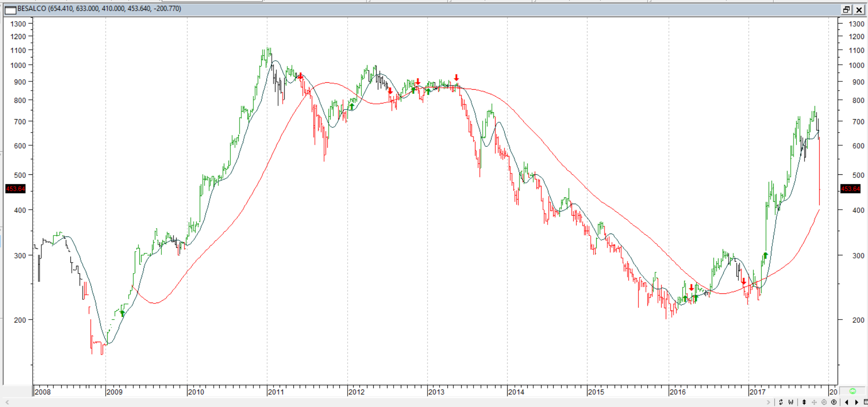Open the weekly periodicity 'W' selector

pyautogui.click(x=791, y=402)
